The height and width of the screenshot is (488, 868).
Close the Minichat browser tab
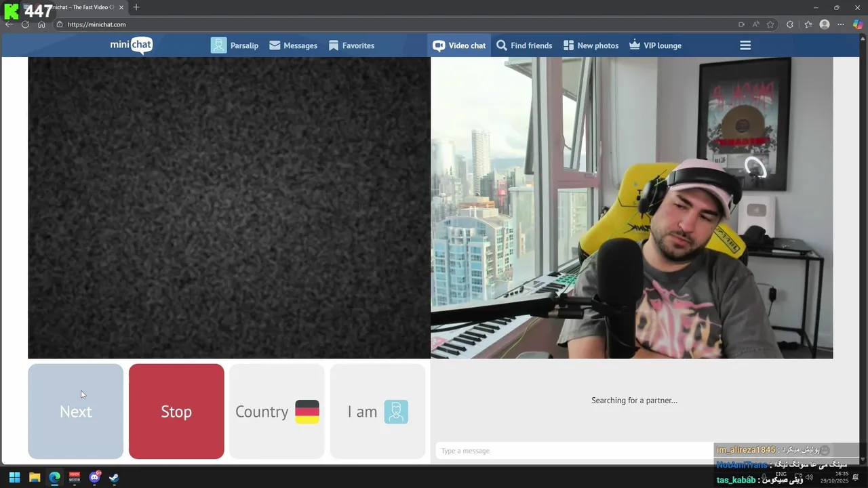121,7
